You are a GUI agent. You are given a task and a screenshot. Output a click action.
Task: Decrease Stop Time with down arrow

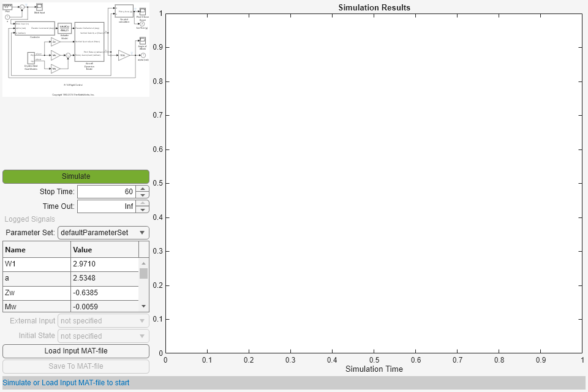pos(143,195)
